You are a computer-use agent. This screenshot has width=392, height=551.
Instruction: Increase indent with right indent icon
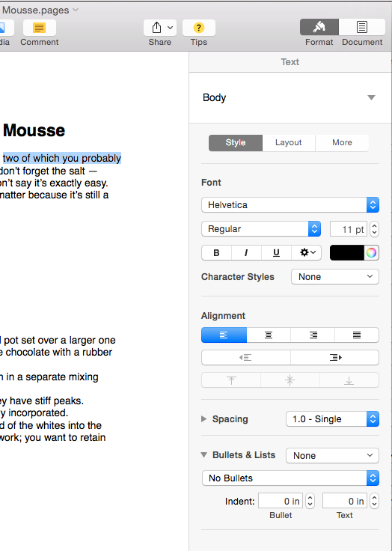tap(334, 357)
